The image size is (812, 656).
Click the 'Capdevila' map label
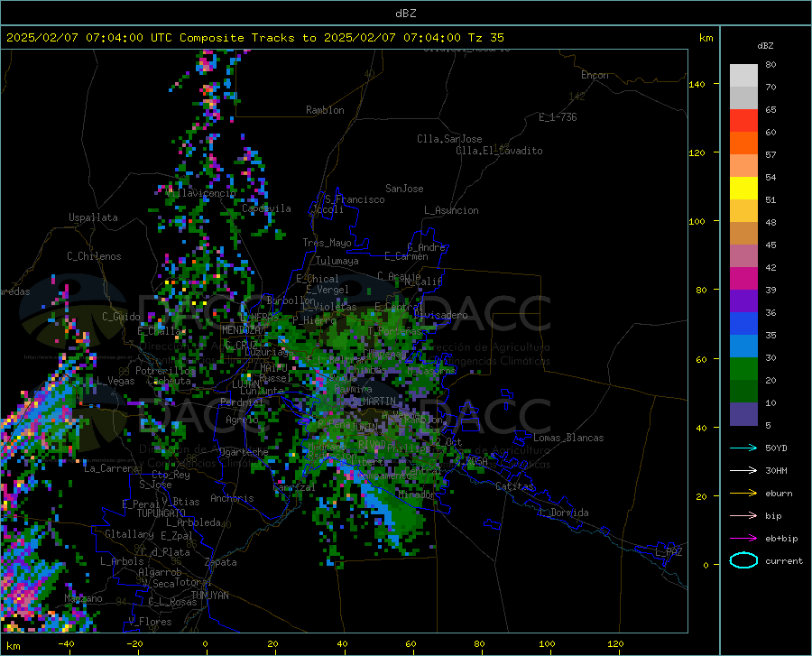(x=266, y=208)
